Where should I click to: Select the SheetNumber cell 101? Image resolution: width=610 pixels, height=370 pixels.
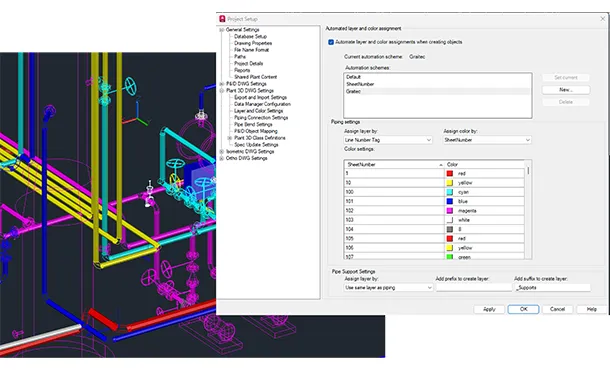click(x=394, y=202)
